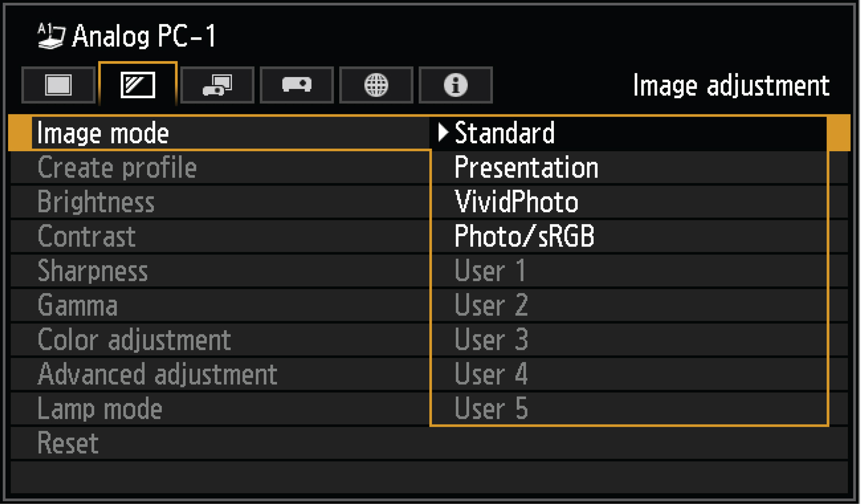The width and height of the screenshot is (862, 504).
Task: Pick the User 5 profile option
Action: pos(491,409)
